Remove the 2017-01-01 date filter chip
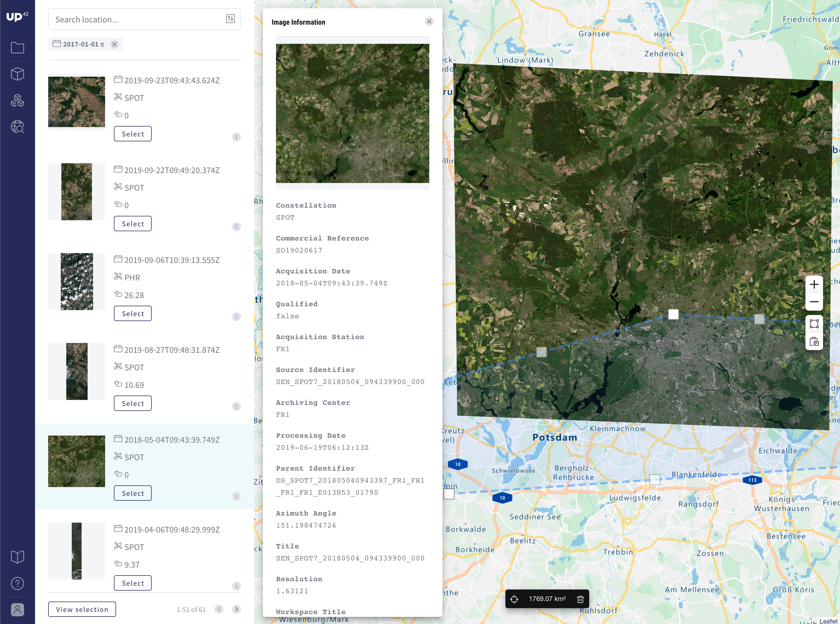Image resolution: width=840 pixels, height=624 pixels. (x=114, y=44)
